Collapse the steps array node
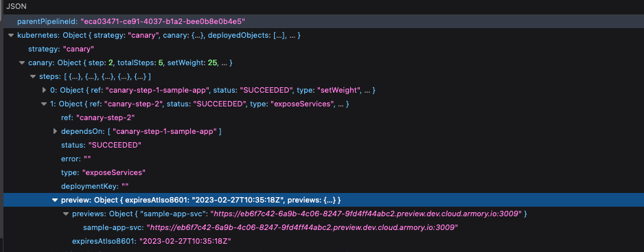 point(33,77)
